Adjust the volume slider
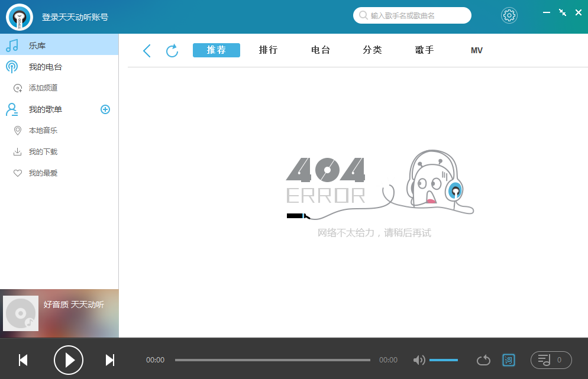Screen dimensions: 588x379 click(443, 360)
